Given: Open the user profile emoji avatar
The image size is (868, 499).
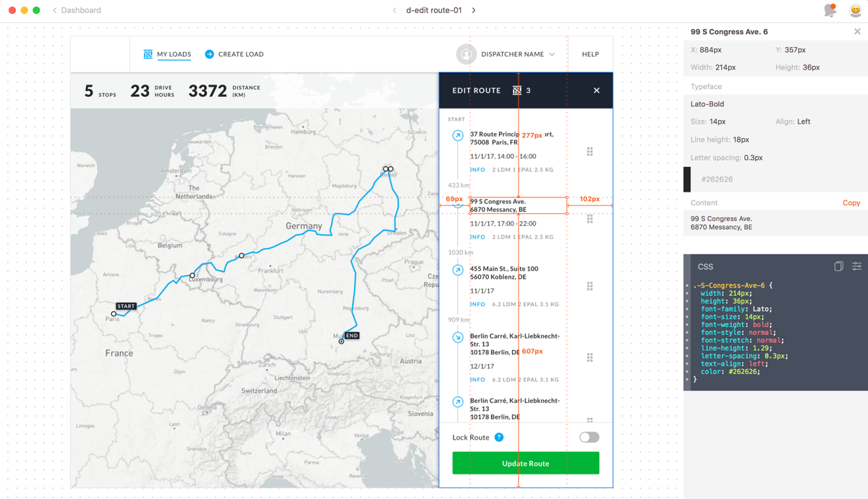Looking at the screenshot, I should 856,10.
